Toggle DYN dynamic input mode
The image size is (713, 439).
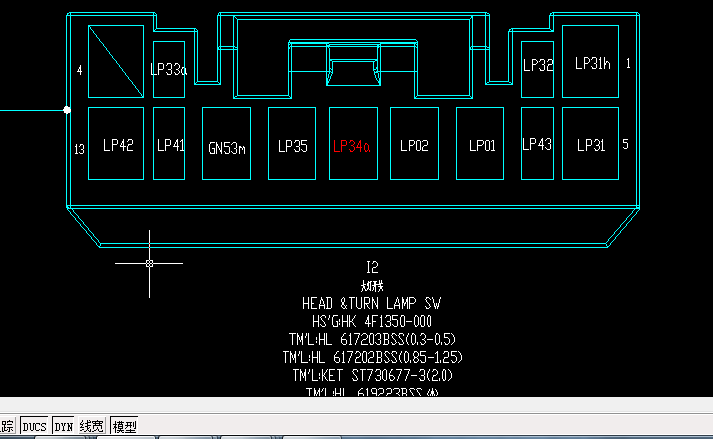point(63,426)
